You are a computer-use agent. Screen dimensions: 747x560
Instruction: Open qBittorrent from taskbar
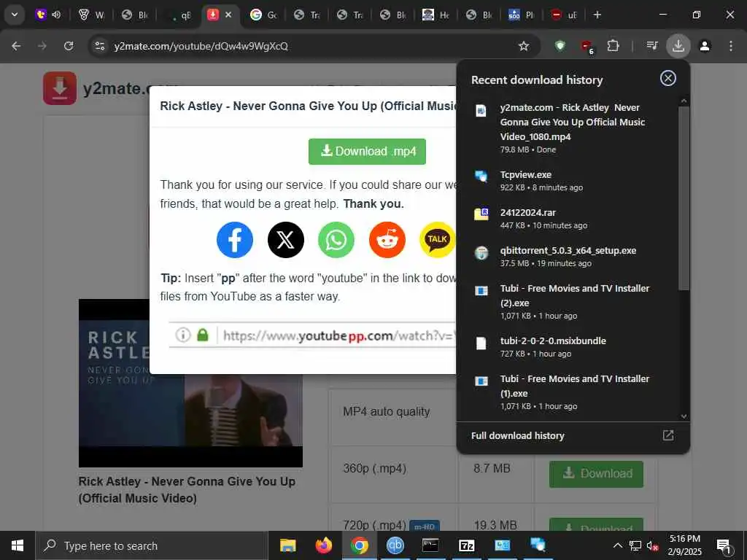(395, 545)
